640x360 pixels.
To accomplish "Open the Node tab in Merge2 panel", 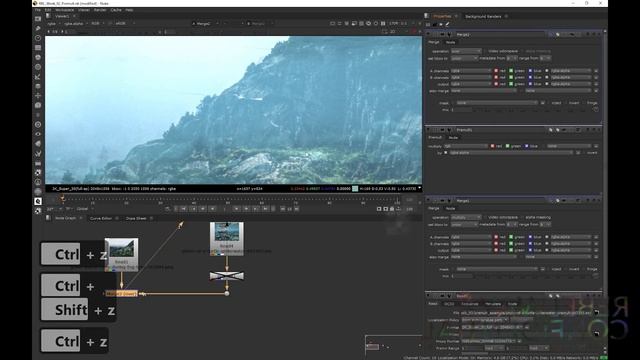I will (451, 42).
